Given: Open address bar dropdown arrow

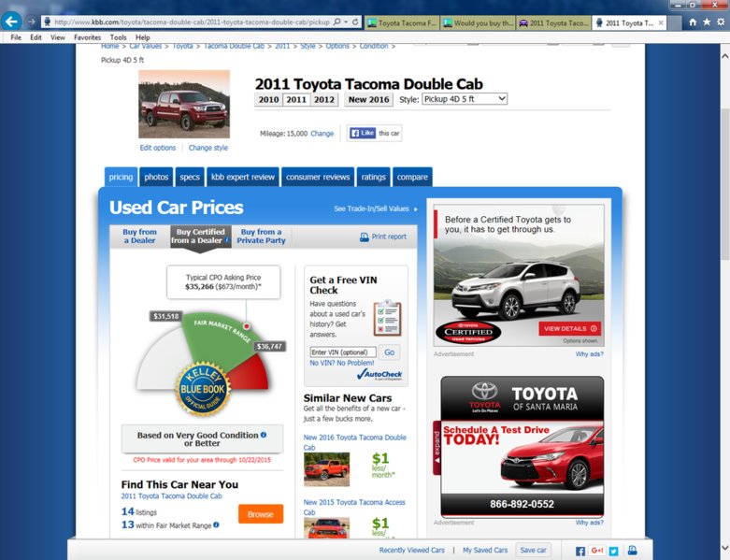Looking at the screenshot, I should point(346,22).
